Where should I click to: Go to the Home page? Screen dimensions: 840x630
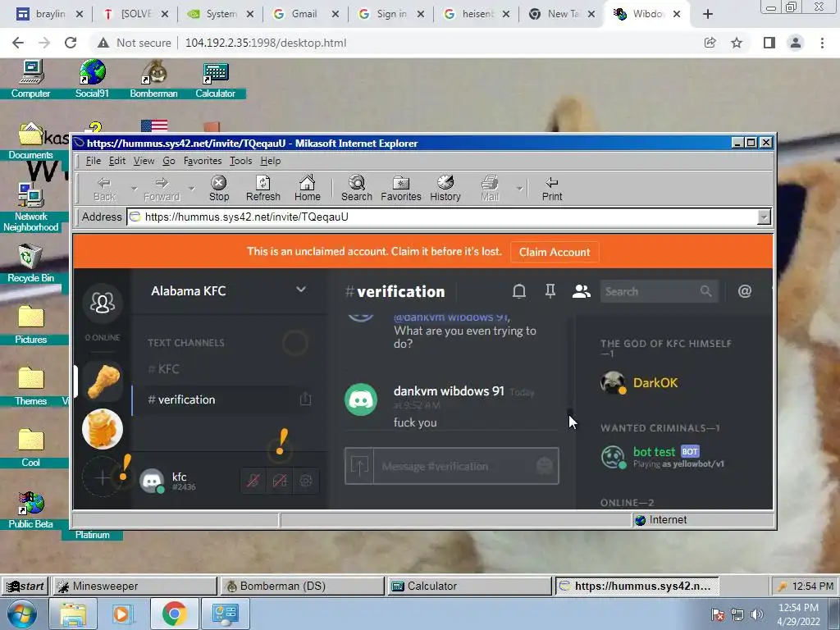[308, 189]
